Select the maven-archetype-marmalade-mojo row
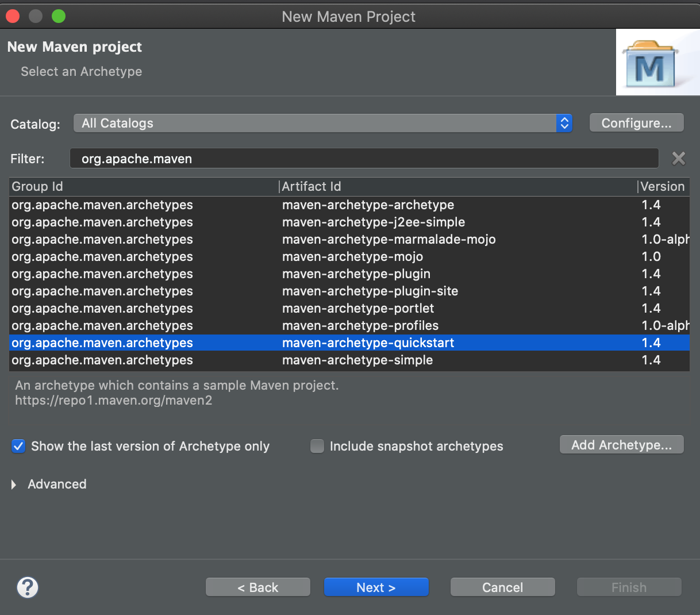700x615 pixels. click(x=349, y=239)
